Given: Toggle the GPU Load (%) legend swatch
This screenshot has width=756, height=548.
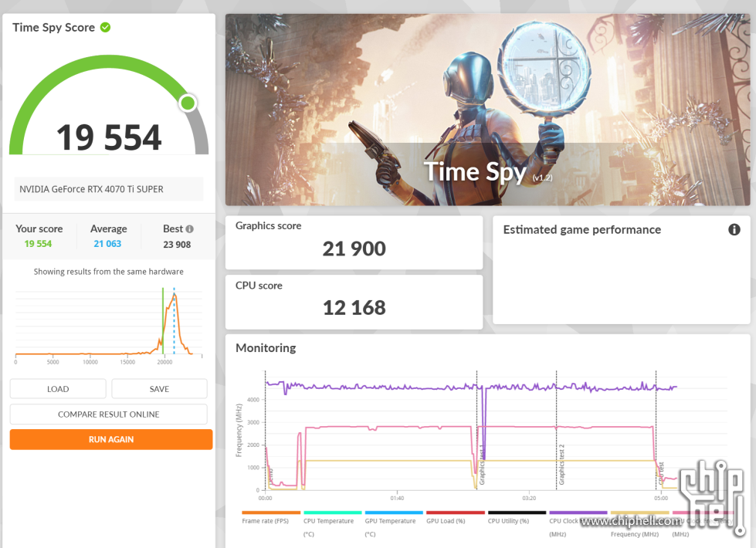Looking at the screenshot, I should 455,512.
